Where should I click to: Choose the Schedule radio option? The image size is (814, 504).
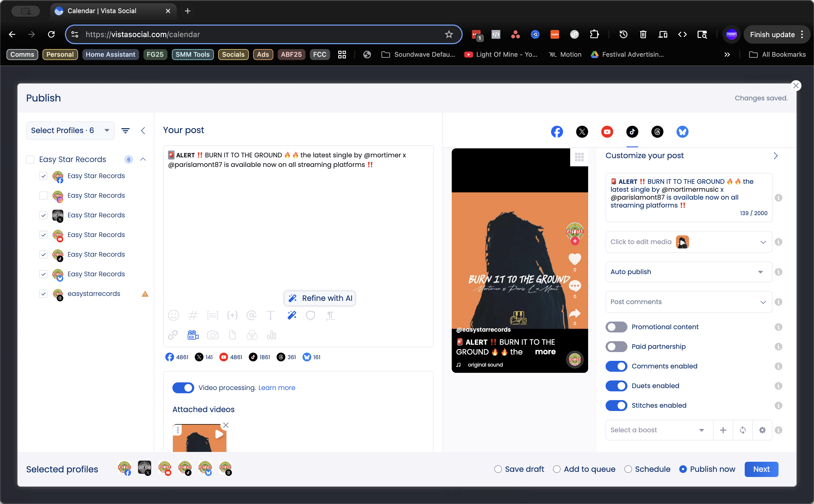tap(628, 469)
